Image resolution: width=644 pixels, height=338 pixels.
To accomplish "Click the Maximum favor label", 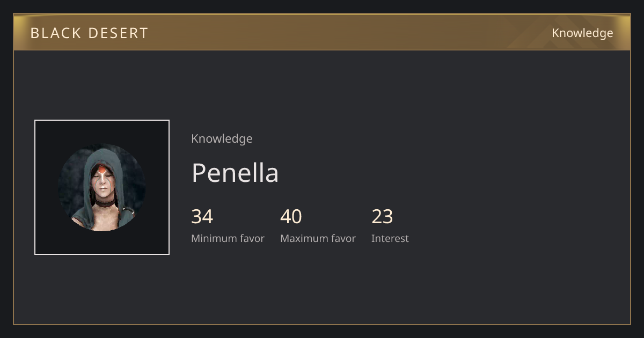I will tap(318, 238).
